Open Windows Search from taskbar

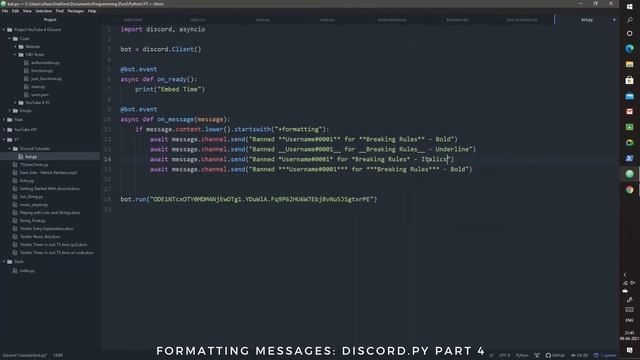[629, 20]
